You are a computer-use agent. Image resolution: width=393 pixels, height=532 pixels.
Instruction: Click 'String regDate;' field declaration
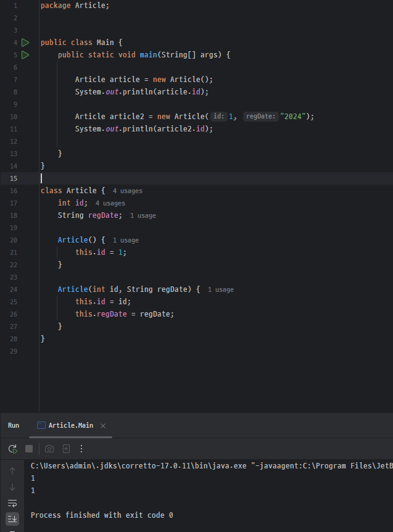click(x=90, y=215)
